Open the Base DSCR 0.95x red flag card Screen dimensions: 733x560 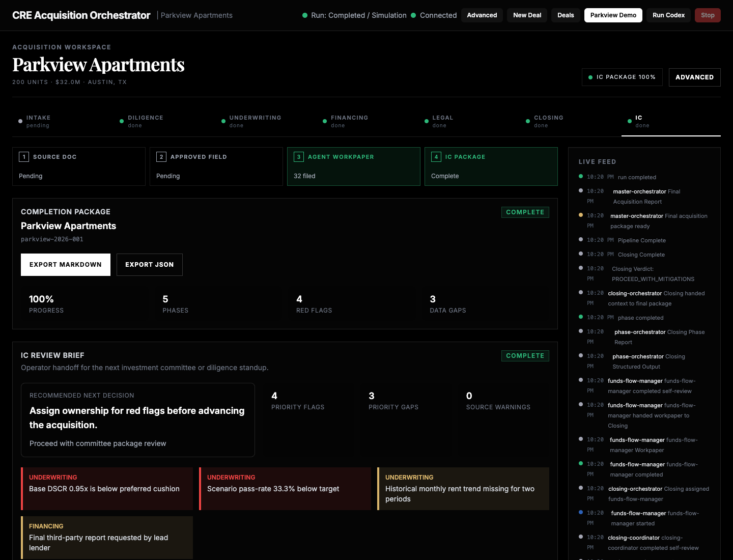pos(107,489)
